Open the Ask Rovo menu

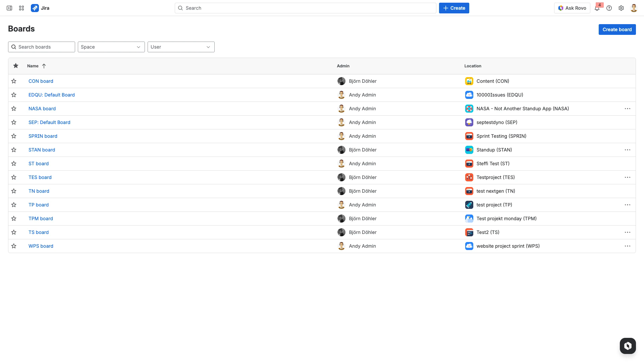point(572,8)
